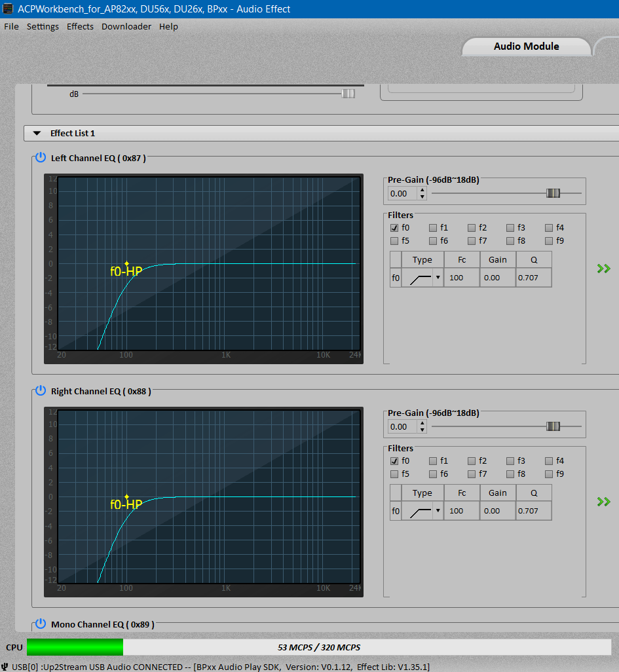Open the File menu
The width and height of the screenshot is (619, 672).
(x=11, y=27)
